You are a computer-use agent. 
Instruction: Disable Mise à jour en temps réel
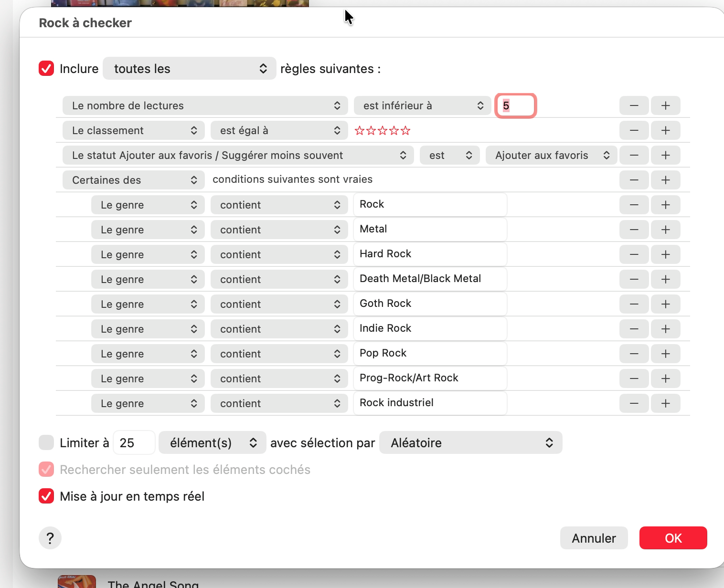(46, 496)
